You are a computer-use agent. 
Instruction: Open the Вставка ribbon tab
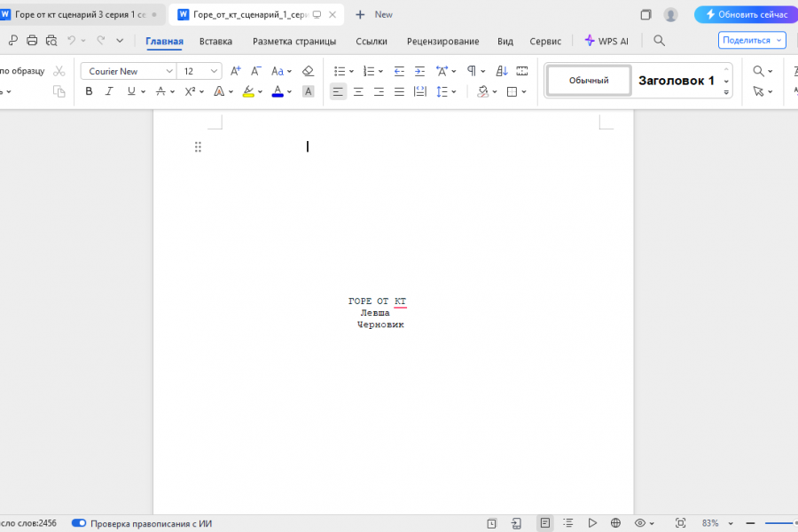tap(215, 42)
